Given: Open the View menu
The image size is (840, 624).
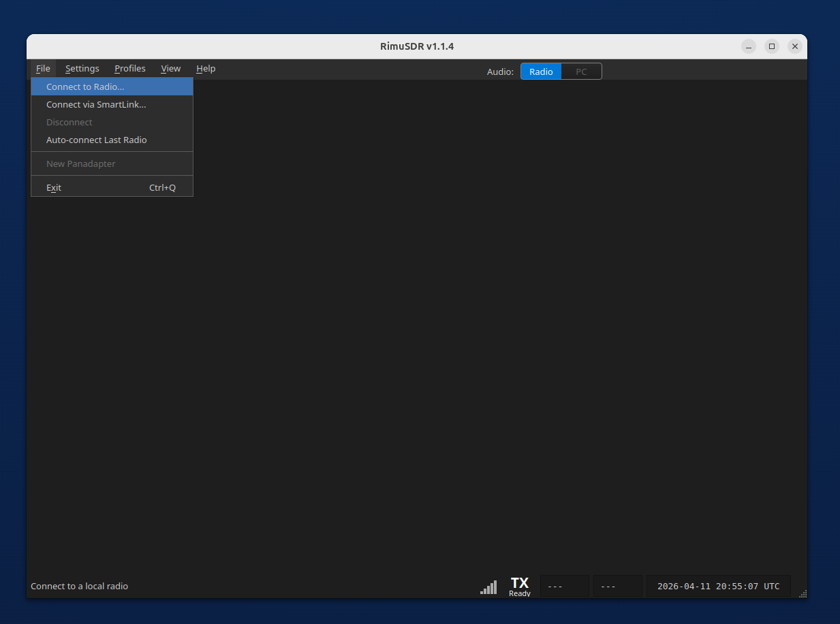Looking at the screenshot, I should pyautogui.click(x=170, y=68).
